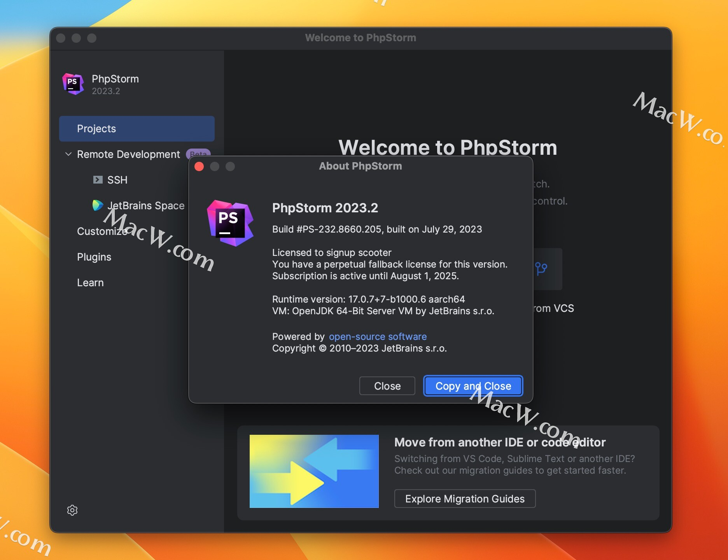
Task: Open the settings gear at bottom left
Action: click(x=73, y=510)
